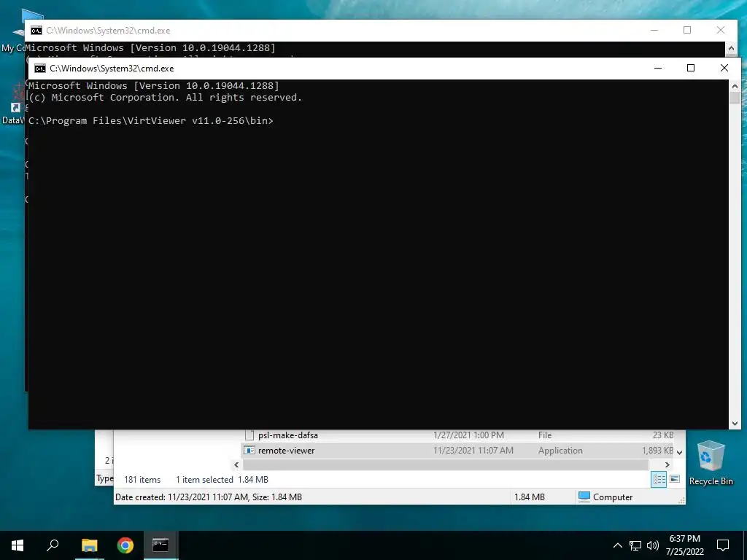This screenshot has height=560, width=747.
Task: Open the notification center icon
Action: coord(723,545)
